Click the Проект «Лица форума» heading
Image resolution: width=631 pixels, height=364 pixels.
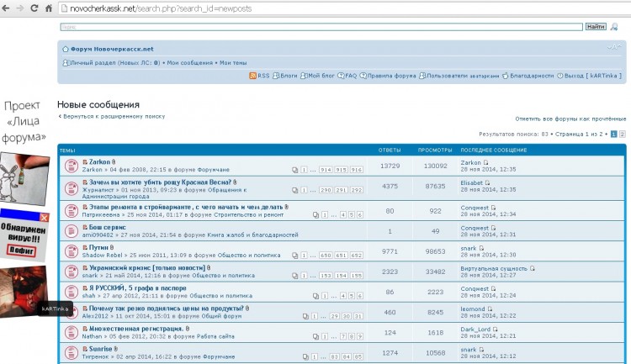coord(24,121)
